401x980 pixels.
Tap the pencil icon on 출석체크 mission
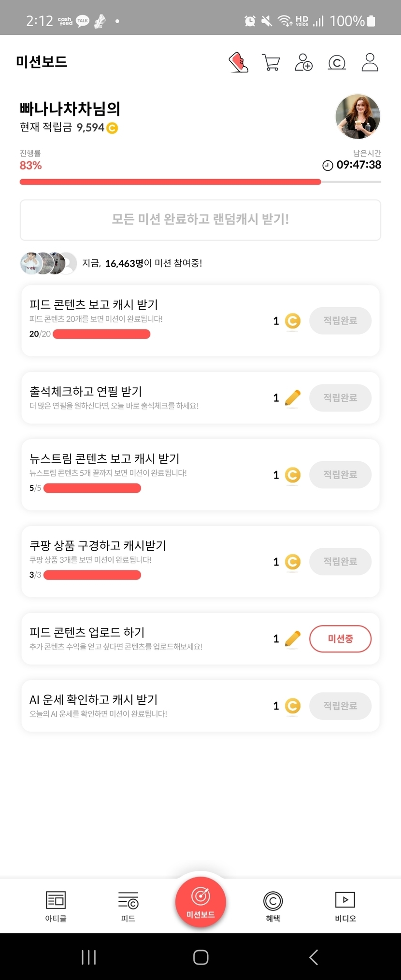pyautogui.click(x=293, y=398)
